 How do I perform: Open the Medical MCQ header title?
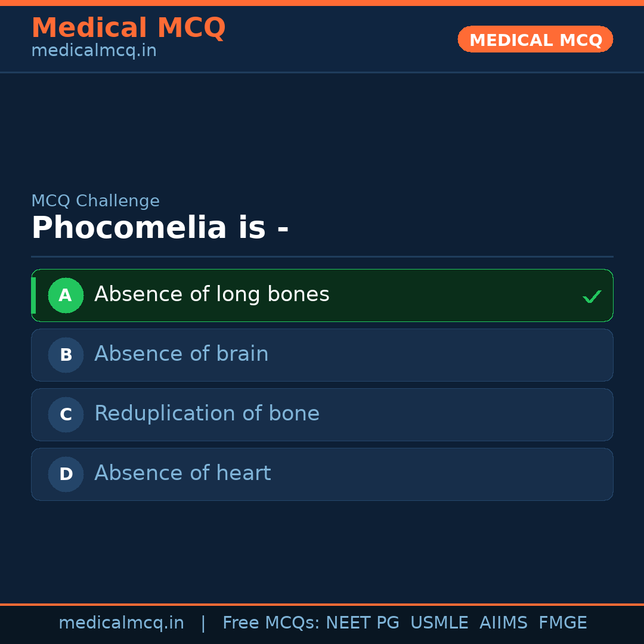click(128, 28)
